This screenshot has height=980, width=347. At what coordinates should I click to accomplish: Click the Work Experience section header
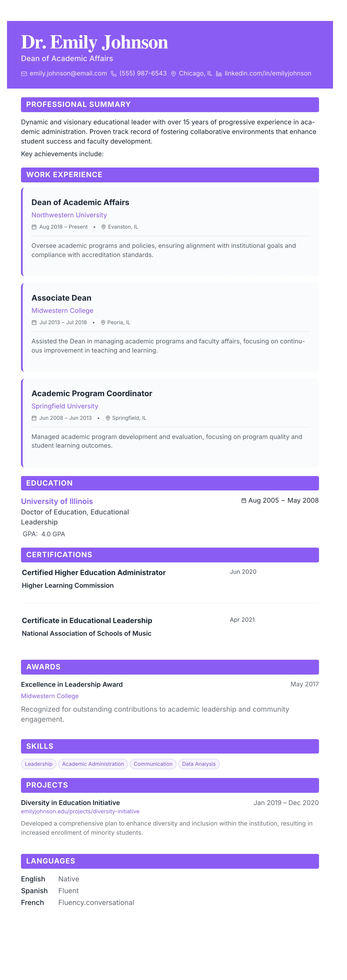pyautogui.click(x=64, y=175)
